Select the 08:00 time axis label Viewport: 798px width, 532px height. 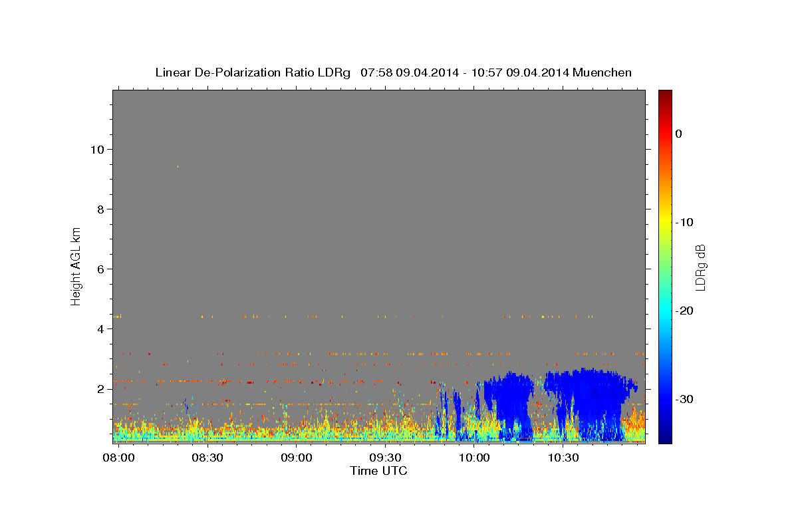click(x=118, y=458)
